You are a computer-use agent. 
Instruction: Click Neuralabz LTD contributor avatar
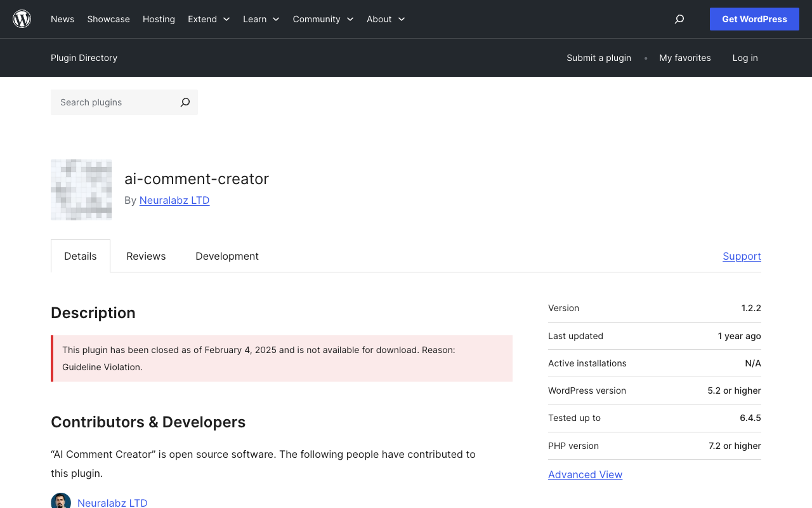tap(61, 501)
